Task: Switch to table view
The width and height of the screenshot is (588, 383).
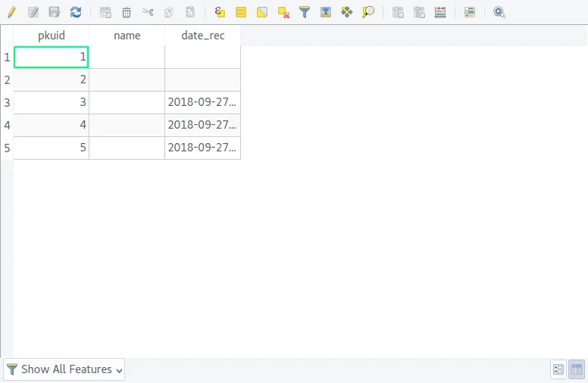Action: point(577,369)
